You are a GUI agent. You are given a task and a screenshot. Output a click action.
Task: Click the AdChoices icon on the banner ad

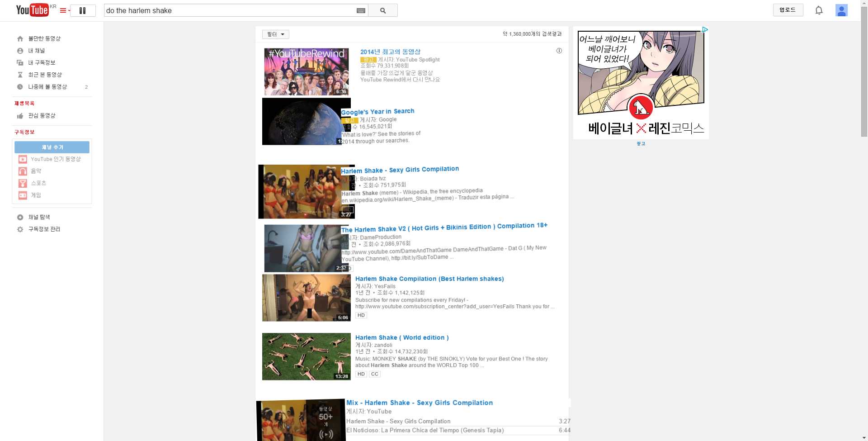705,30
